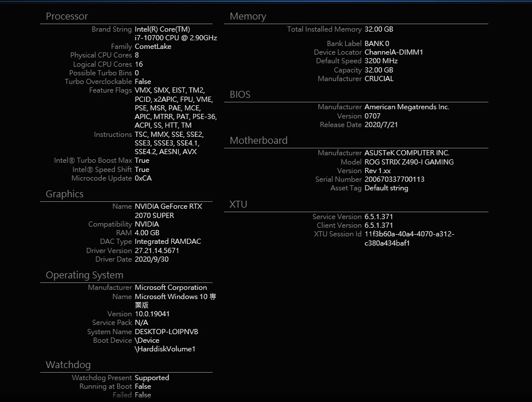The width and height of the screenshot is (532, 402).
Task: Click the Capacity value 32.00 GB
Action: 379,70
